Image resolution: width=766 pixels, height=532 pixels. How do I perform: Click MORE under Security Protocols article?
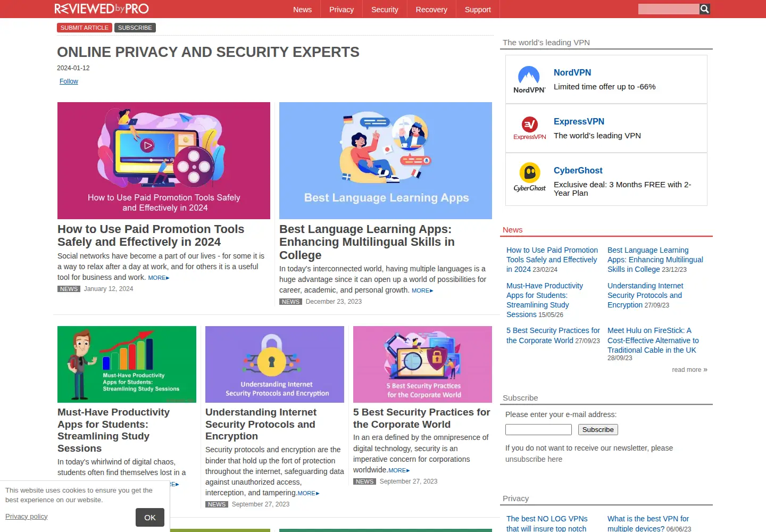[x=309, y=493]
